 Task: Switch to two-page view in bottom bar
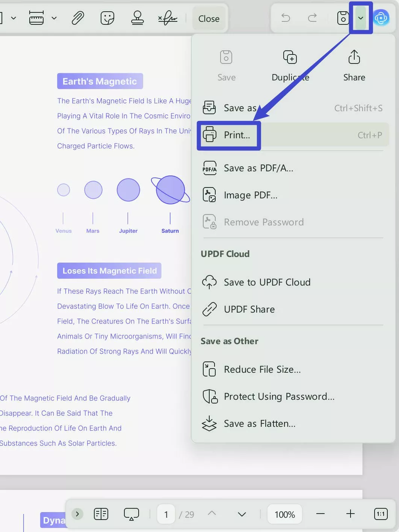click(100, 514)
